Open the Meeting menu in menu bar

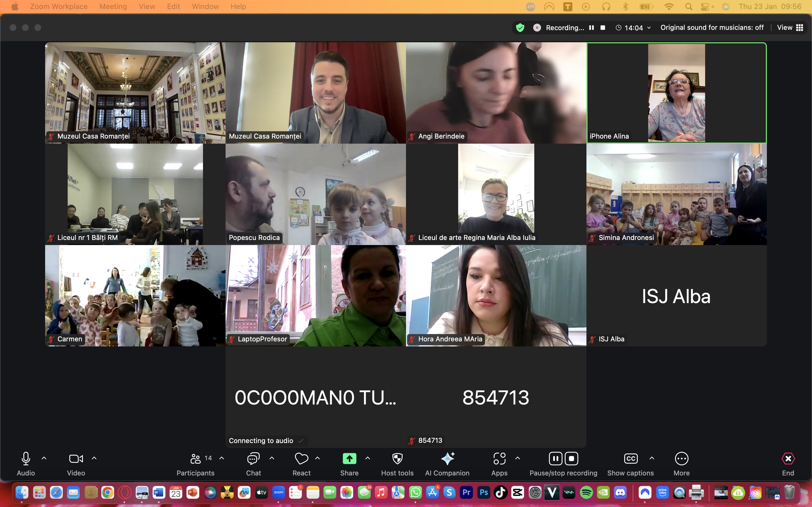click(113, 6)
